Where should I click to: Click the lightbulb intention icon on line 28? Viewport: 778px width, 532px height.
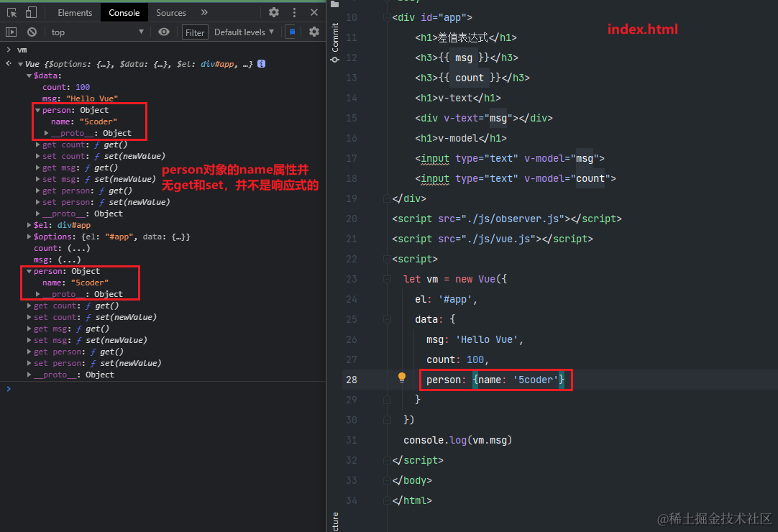tap(402, 377)
